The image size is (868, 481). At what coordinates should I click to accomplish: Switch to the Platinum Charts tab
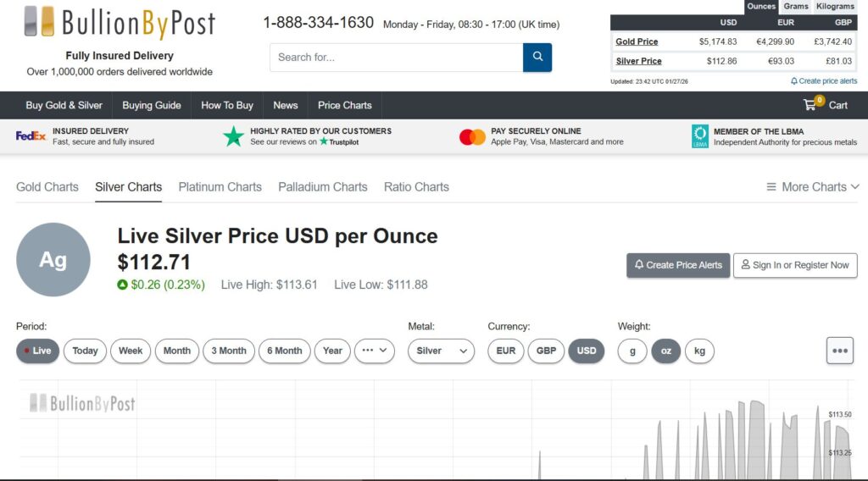tap(220, 186)
